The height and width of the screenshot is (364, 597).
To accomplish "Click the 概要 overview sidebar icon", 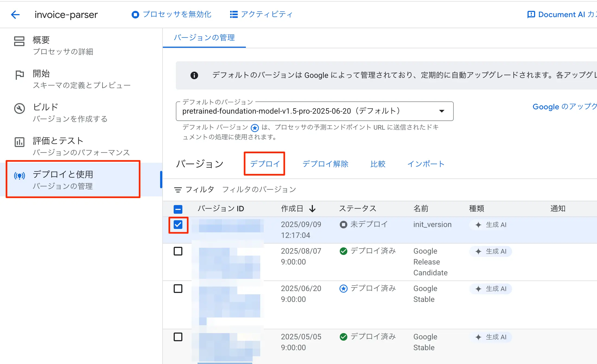I will tap(19, 41).
